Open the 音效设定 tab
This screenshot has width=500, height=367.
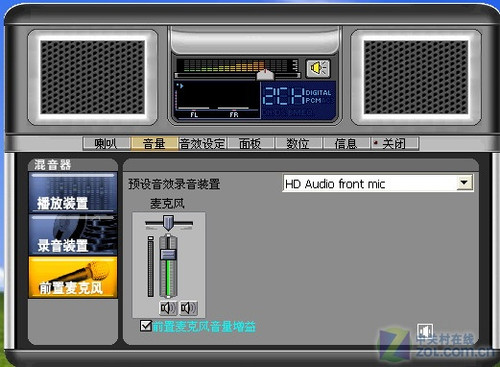pyautogui.click(x=202, y=144)
